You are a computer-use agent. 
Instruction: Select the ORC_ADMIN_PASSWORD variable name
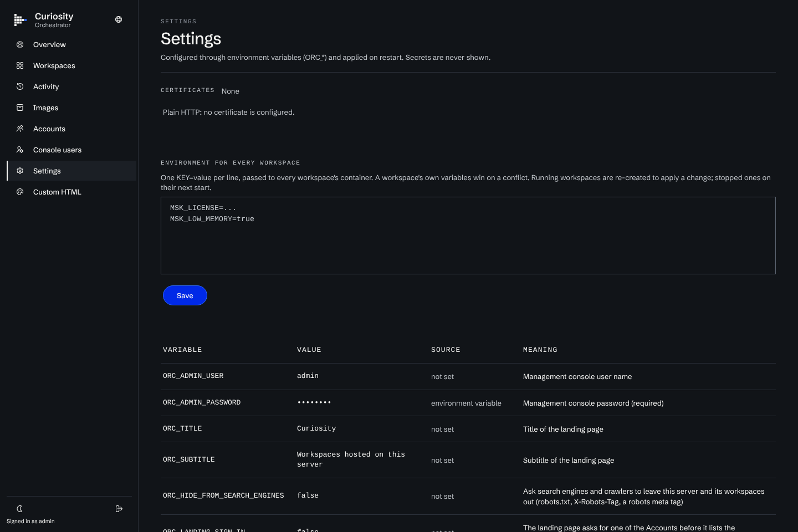[x=202, y=402]
